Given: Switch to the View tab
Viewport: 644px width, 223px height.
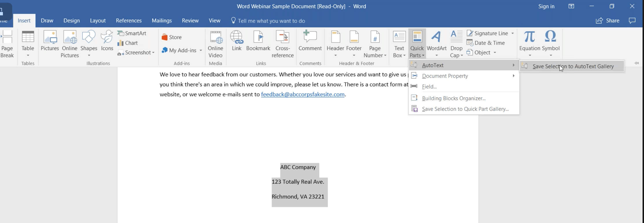Looking at the screenshot, I should tap(214, 21).
